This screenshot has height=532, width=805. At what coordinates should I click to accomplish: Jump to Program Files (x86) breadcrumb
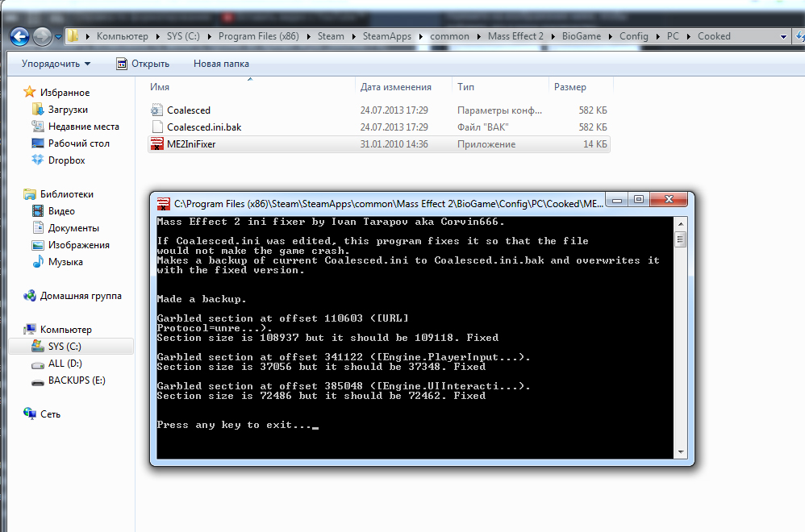(258, 36)
